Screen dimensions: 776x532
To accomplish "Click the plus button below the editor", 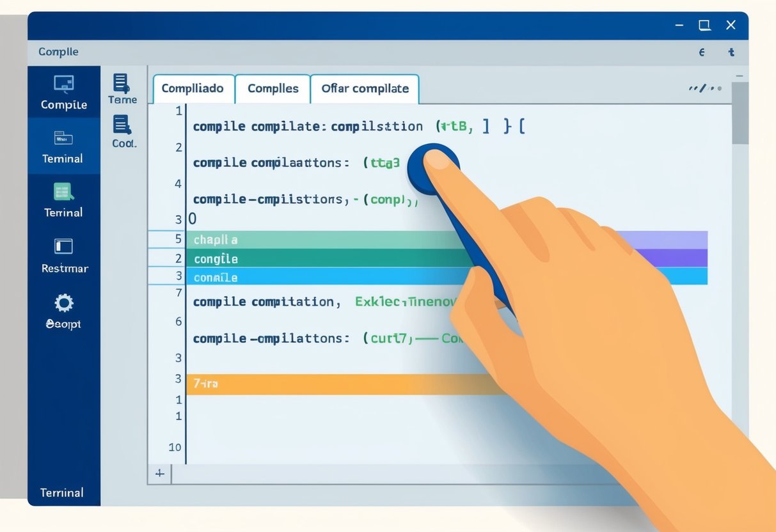I will [160, 474].
